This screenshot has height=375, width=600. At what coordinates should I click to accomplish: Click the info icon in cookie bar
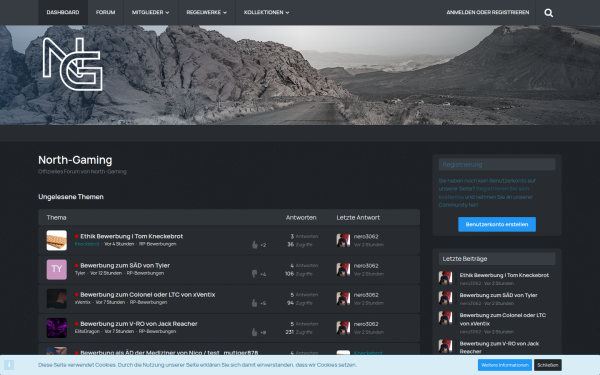[9, 365]
